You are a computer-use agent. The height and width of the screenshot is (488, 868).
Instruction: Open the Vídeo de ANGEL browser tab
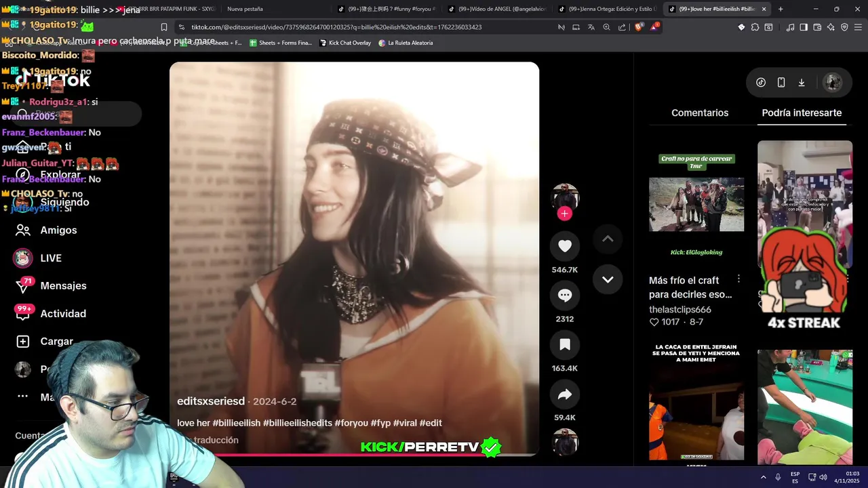[497, 9]
